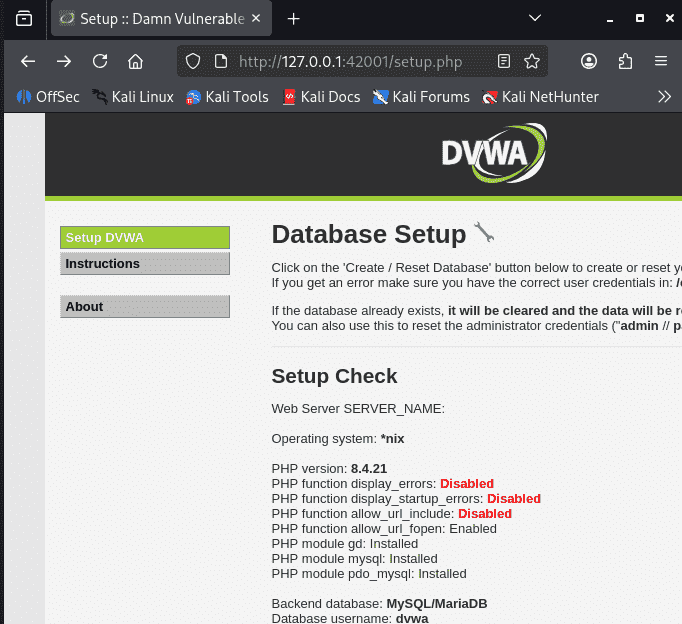Minimize the browser window
Image resolution: width=682 pixels, height=624 pixels.
click(x=610, y=19)
